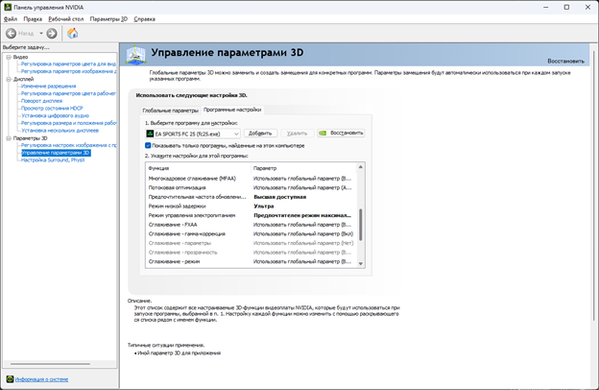Select Поворот дисплея in the task tree
Viewport: 599px width, 390px height.
[42, 101]
